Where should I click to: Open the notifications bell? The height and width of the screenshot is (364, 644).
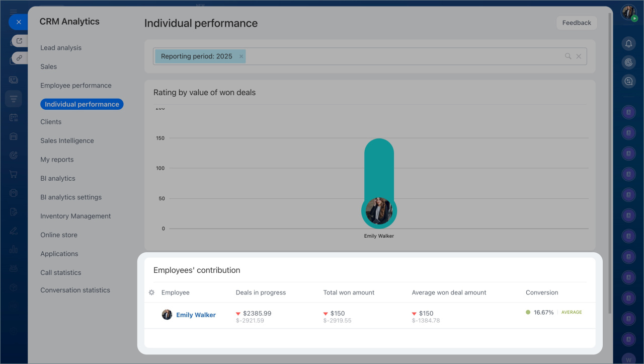coord(628,44)
